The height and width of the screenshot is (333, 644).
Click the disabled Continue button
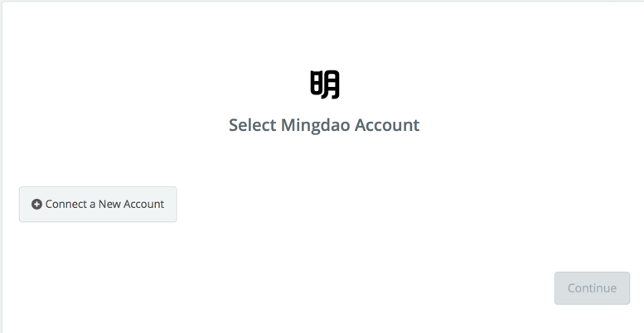[x=592, y=288]
